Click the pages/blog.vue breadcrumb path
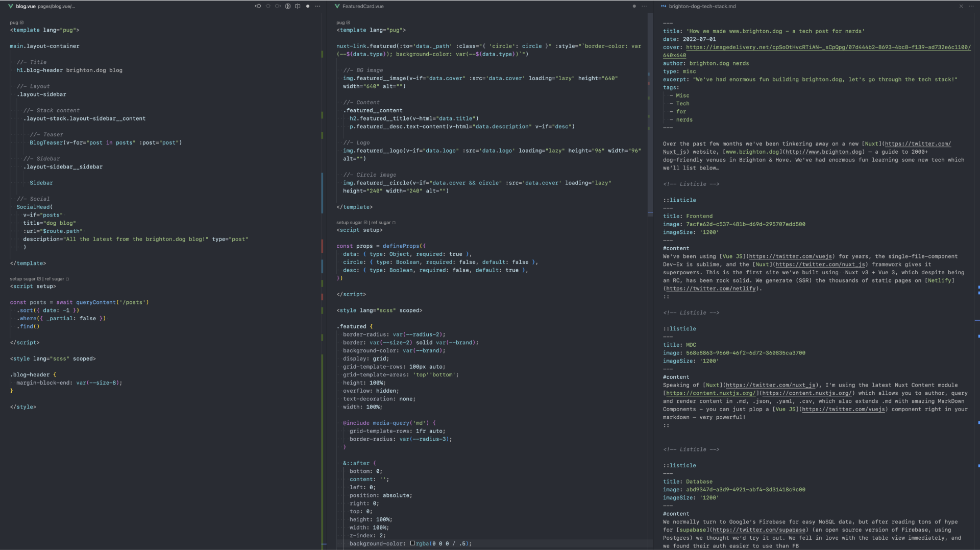 (x=56, y=6)
